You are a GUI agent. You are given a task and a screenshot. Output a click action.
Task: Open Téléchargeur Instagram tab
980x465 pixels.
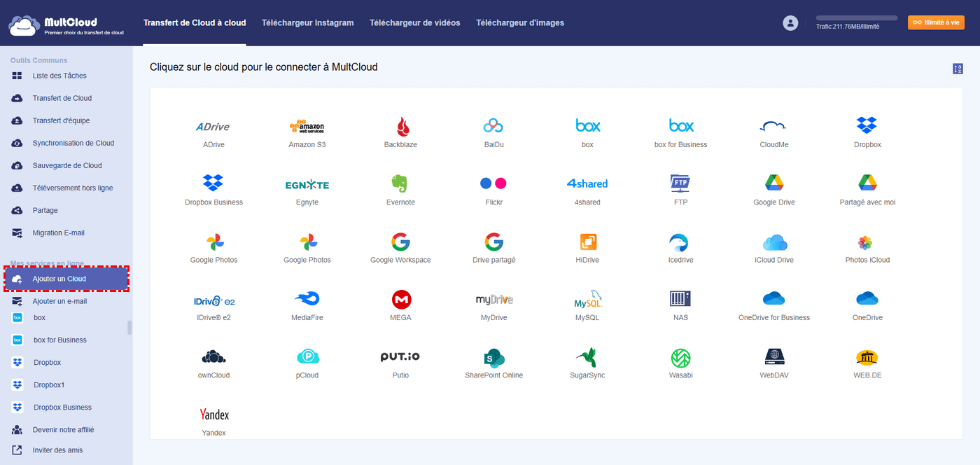(x=307, y=23)
